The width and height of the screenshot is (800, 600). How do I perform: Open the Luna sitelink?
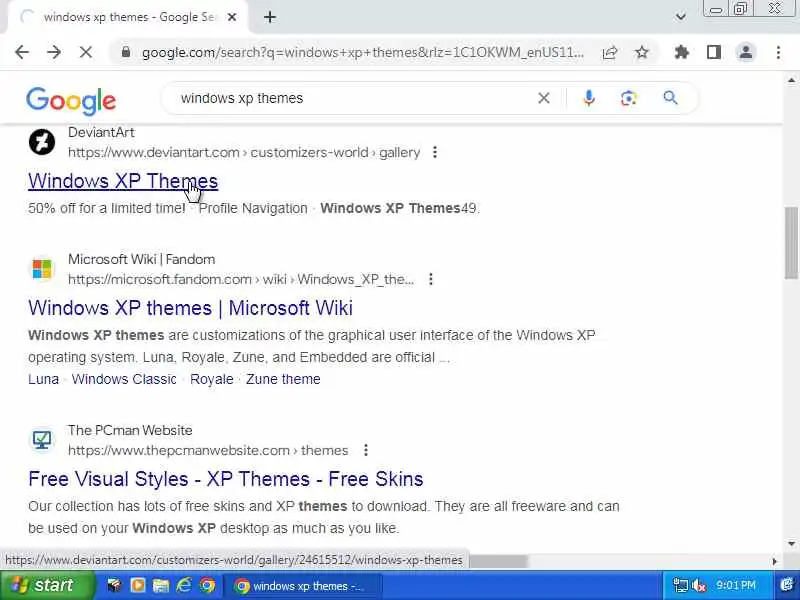click(43, 379)
